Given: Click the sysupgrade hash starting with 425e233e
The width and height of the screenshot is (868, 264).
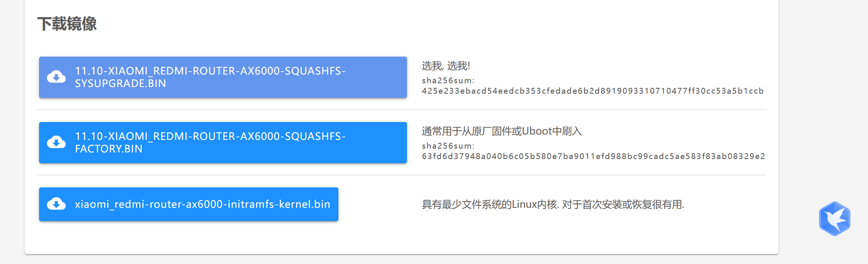Looking at the screenshot, I should (x=592, y=91).
